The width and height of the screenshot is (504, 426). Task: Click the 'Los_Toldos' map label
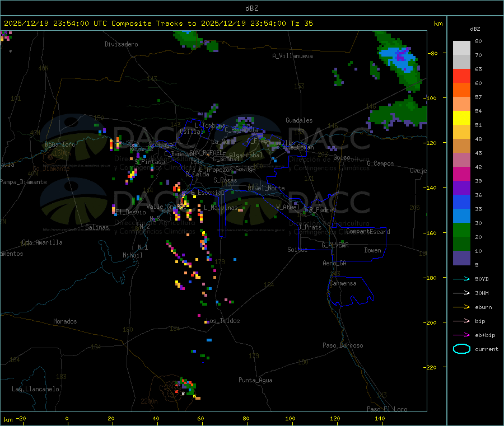(223, 321)
